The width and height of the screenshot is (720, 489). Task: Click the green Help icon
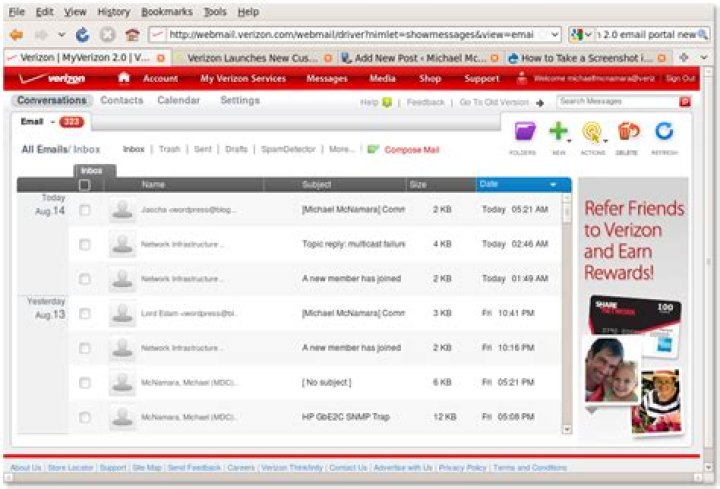tap(387, 102)
